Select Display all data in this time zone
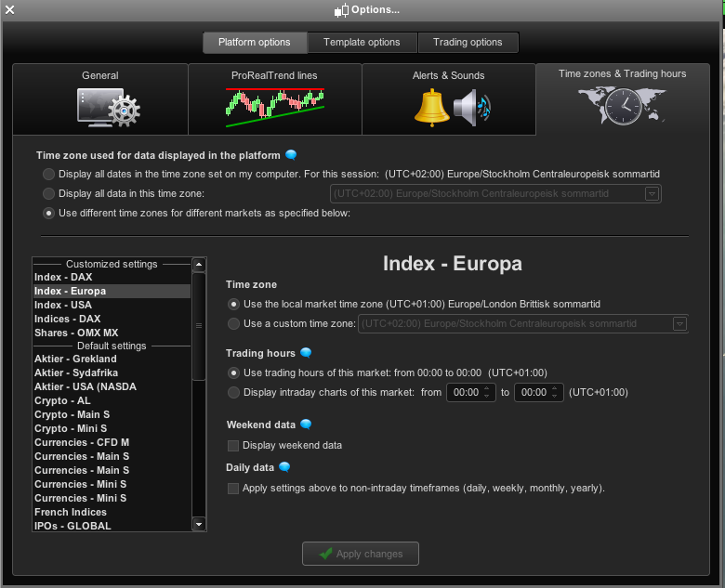Screen dimensions: 725x588 pyautogui.click(x=48, y=194)
